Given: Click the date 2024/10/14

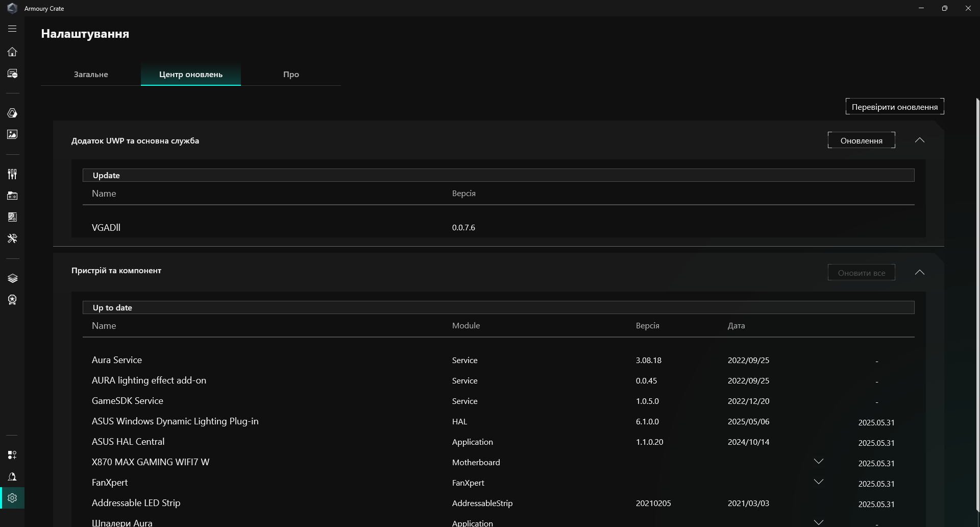Looking at the screenshot, I should tap(748, 442).
